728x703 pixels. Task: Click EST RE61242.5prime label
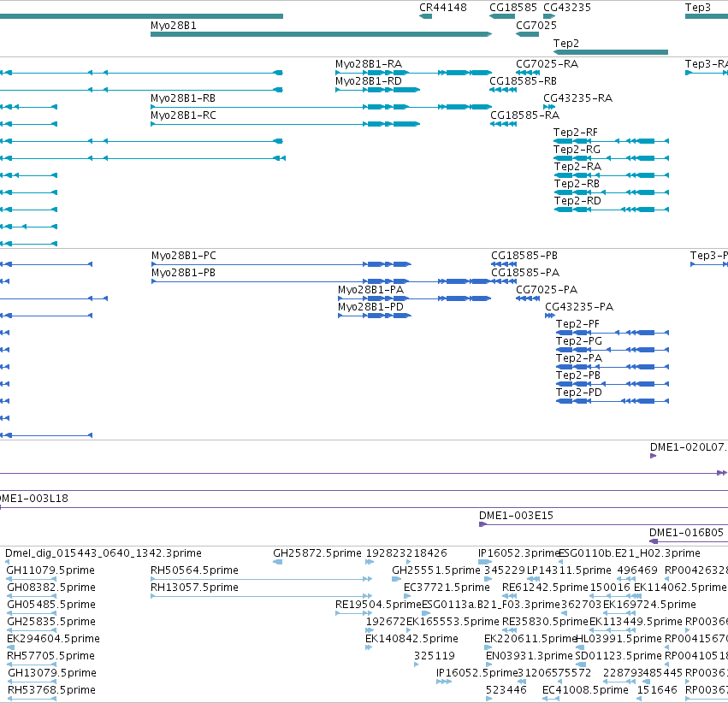tap(545, 588)
